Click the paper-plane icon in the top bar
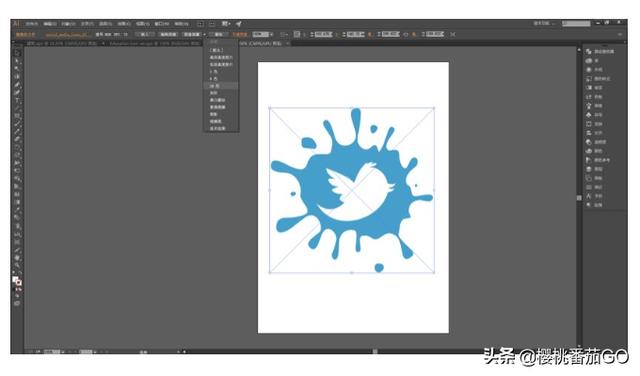 coord(239,24)
